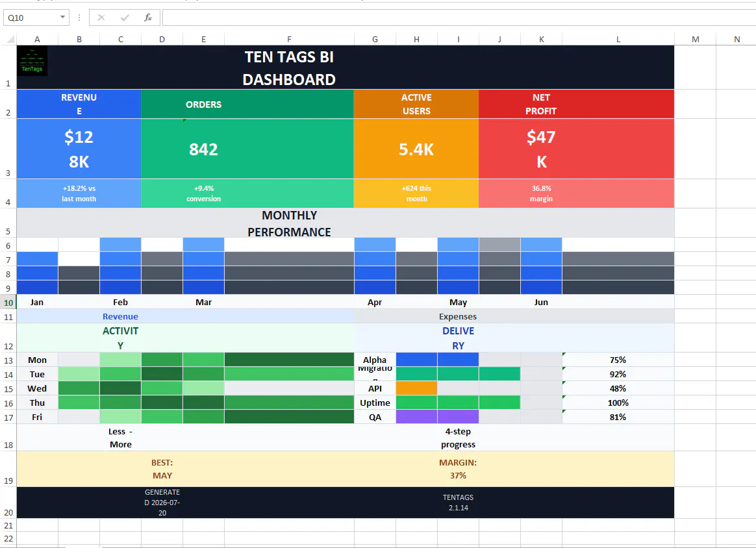
Task: Click the Less - More legend cell
Action: [185, 438]
